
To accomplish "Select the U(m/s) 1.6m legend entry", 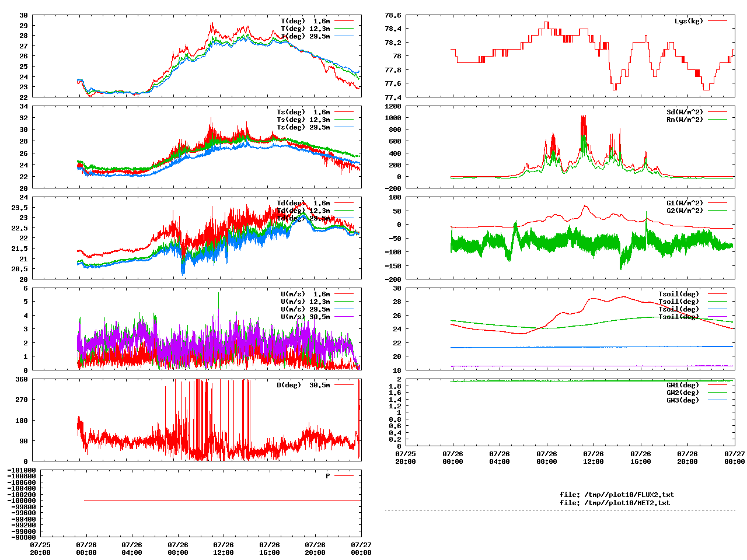I will [305, 294].
